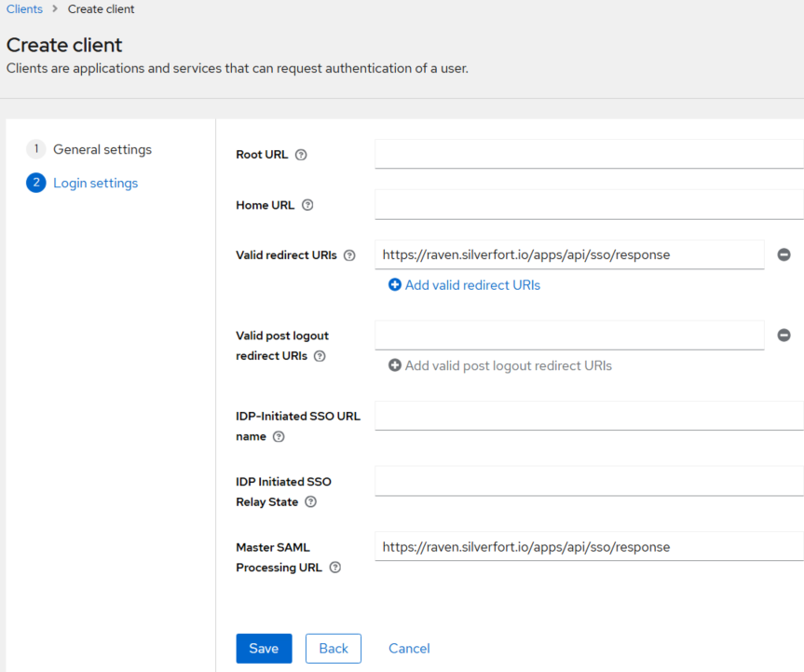Screen dimensions: 804x672
Task: Click into the Home URL text box
Action: [588, 204]
